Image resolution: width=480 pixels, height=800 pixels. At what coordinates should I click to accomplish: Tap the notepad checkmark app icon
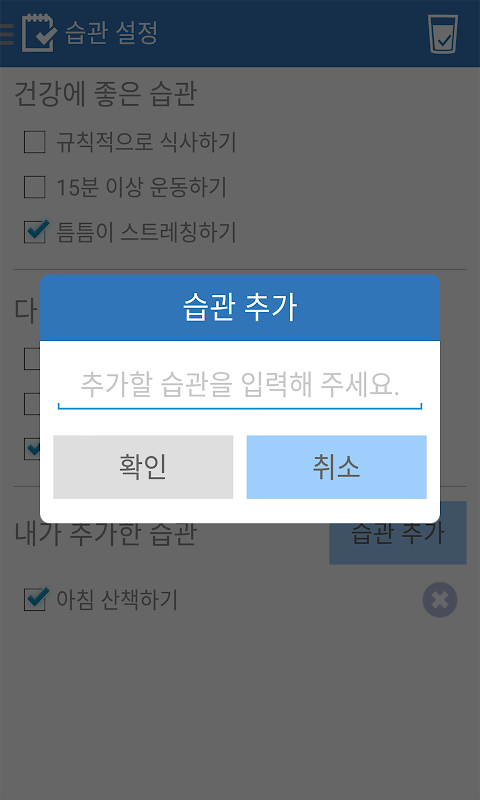click(x=39, y=33)
